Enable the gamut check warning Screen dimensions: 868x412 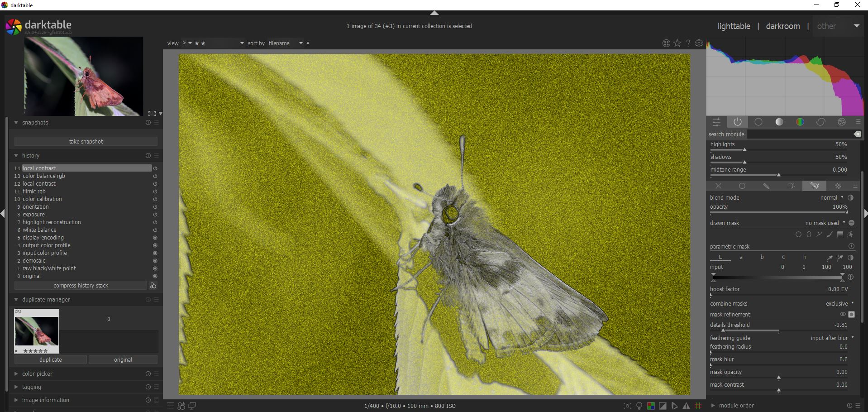point(686,406)
